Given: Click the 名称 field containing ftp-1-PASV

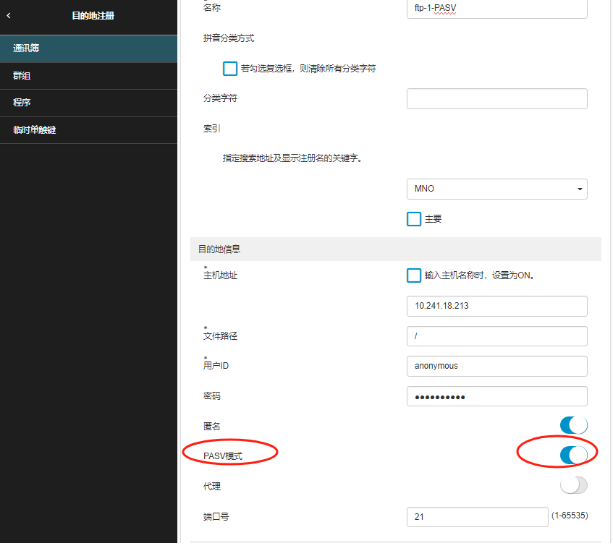Looking at the screenshot, I should coord(496,9).
